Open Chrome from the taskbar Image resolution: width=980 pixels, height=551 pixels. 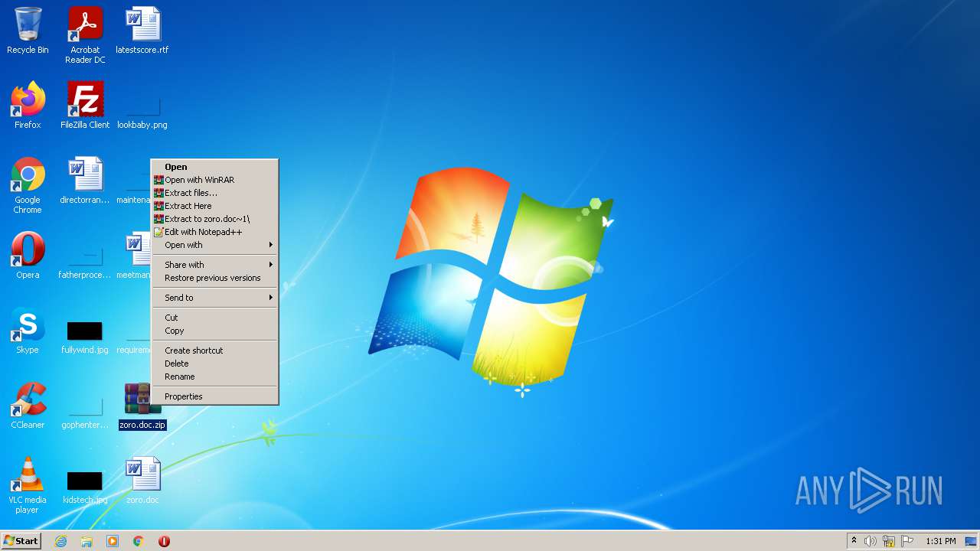click(x=139, y=541)
